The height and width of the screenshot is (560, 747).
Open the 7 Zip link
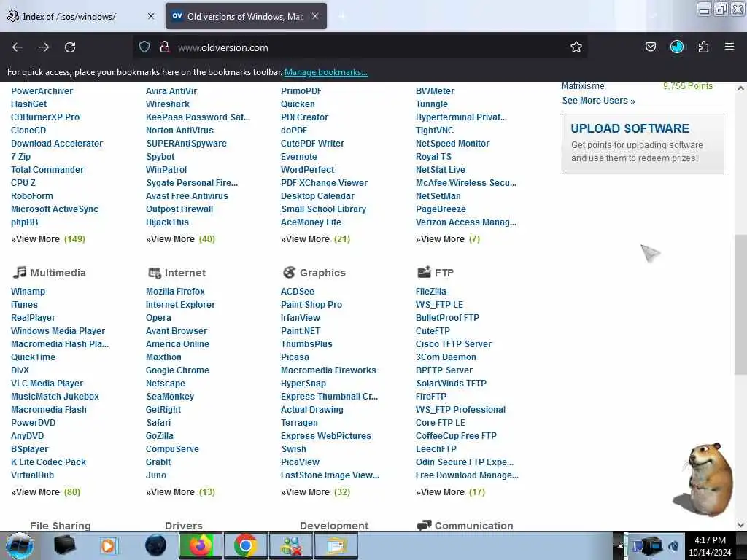pyautogui.click(x=20, y=157)
